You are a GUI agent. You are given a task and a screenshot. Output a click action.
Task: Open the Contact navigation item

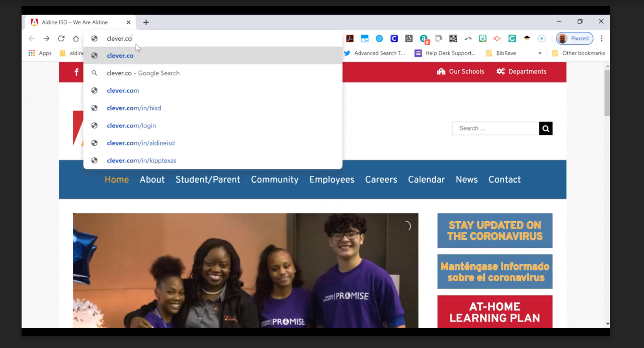point(504,179)
